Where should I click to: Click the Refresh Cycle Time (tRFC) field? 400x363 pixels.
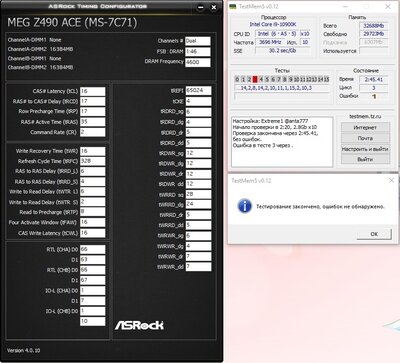point(92,161)
